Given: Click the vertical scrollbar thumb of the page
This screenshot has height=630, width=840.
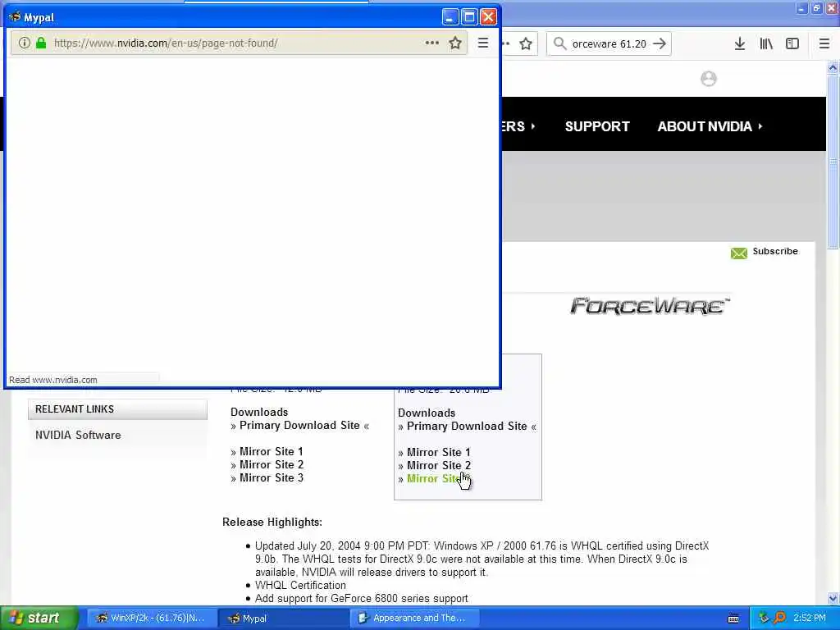Looking at the screenshot, I should coord(833,162).
